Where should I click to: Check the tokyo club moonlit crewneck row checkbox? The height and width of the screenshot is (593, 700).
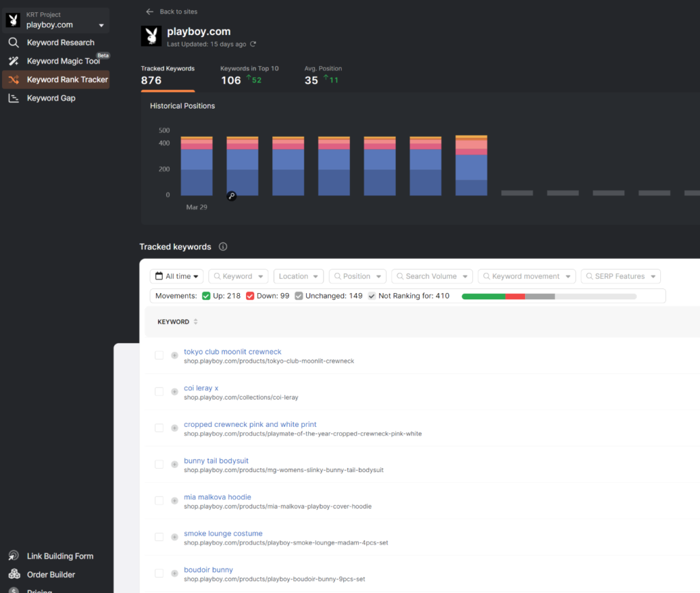[159, 355]
